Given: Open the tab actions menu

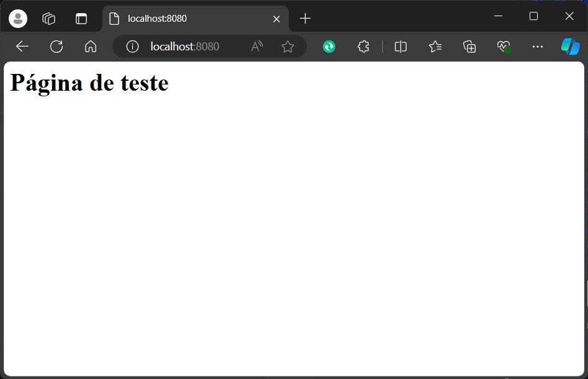Looking at the screenshot, I should [x=81, y=19].
